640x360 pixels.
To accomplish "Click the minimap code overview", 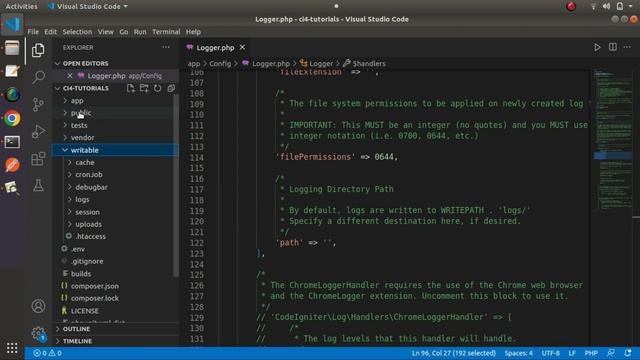I will click(612, 139).
